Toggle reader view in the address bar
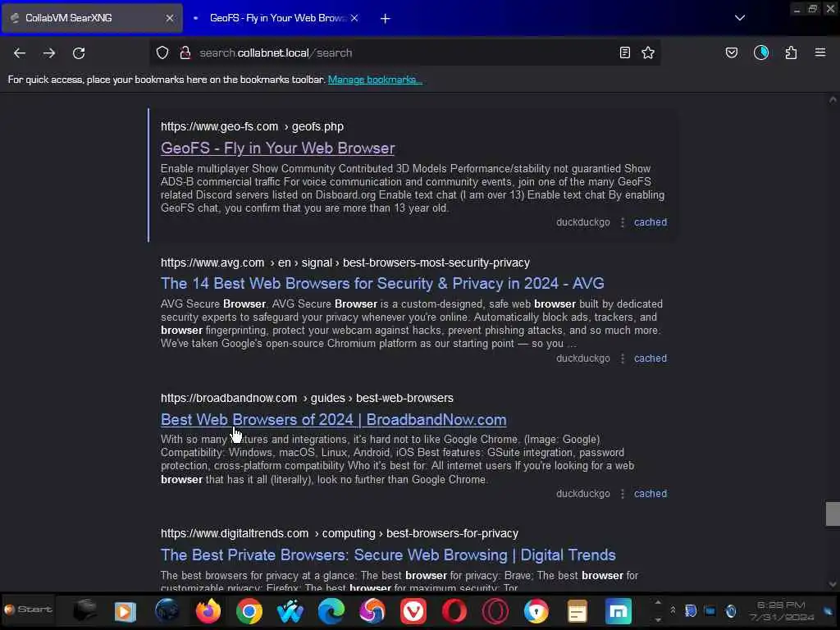The height and width of the screenshot is (630, 840). [x=624, y=52]
